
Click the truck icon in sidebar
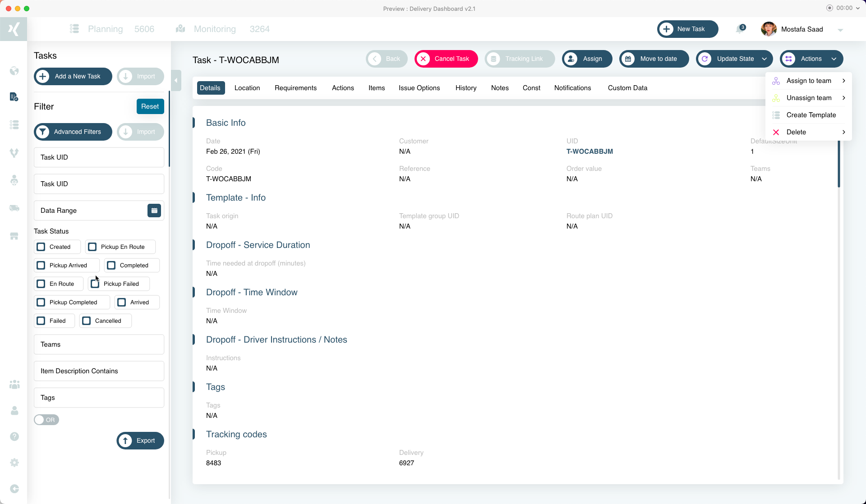tap(14, 208)
